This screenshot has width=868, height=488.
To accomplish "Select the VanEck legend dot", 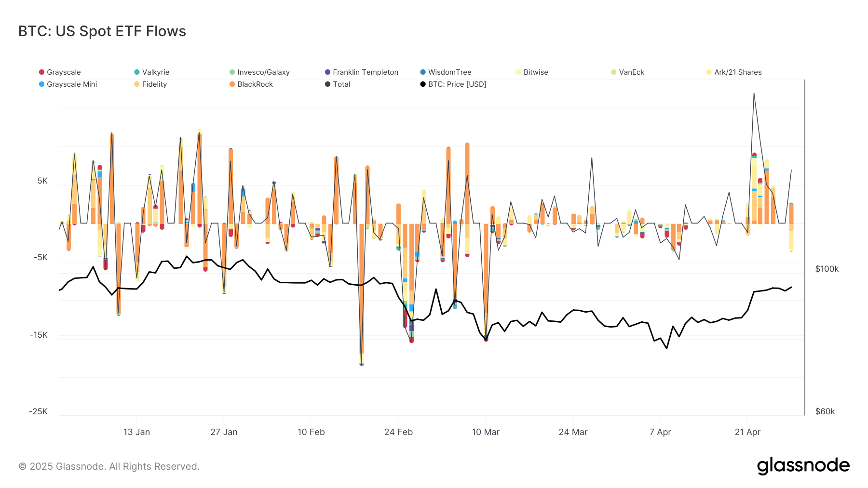I will (x=612, y=72).
